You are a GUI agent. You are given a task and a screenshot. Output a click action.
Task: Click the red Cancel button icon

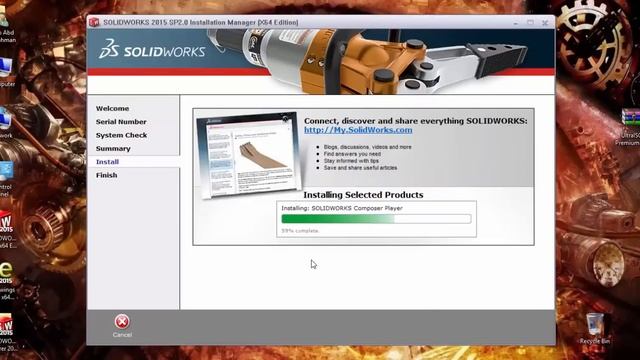122,322
